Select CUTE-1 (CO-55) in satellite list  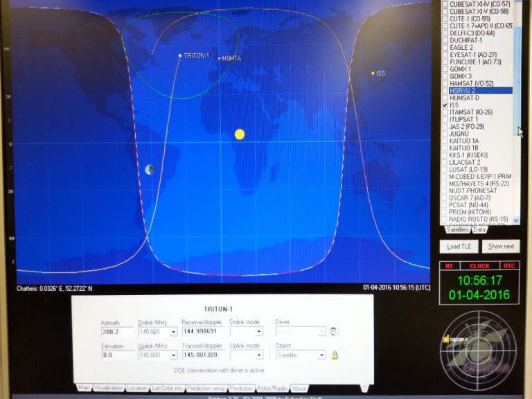point(470,19)
